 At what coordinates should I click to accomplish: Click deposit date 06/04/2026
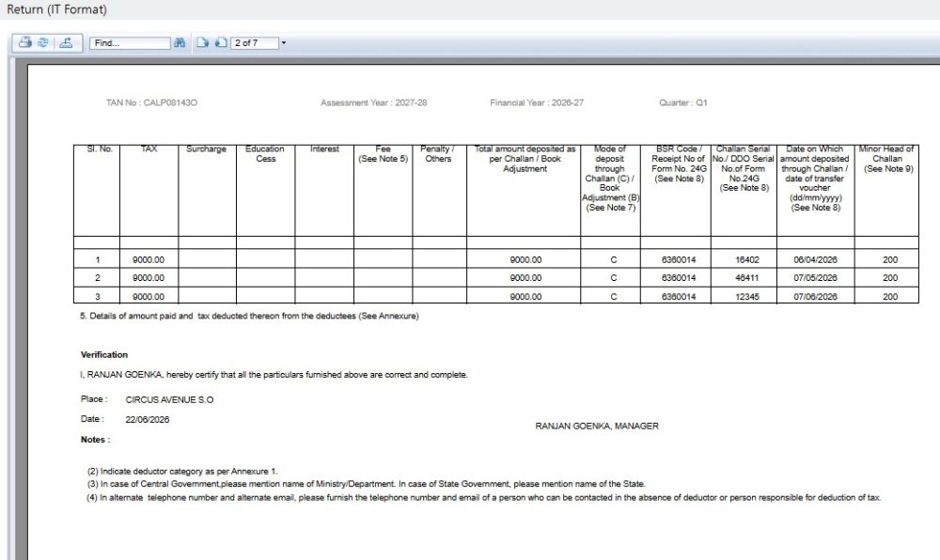(x=815, y=260)
